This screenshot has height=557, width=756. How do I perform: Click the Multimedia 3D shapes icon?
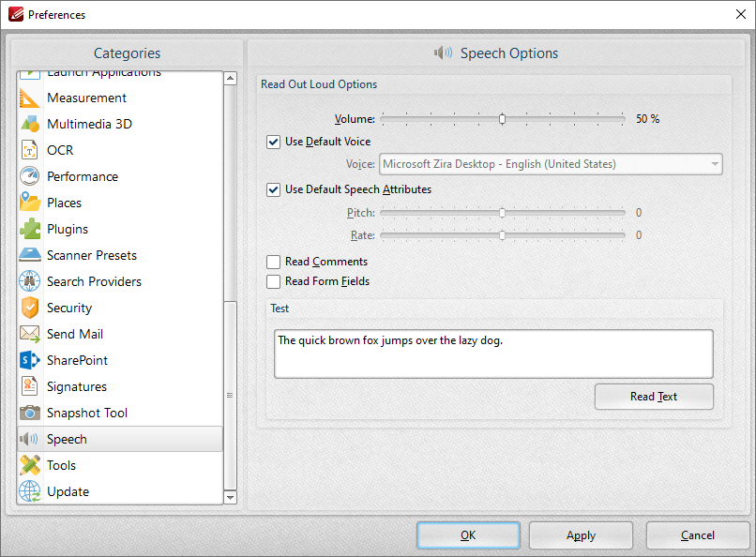[x=29, y=124]
